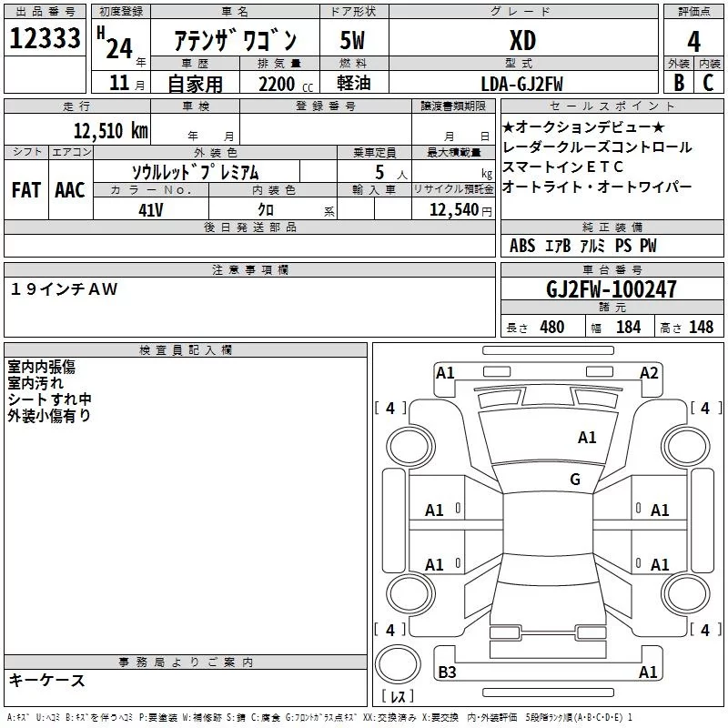
Task: Click the B3 mark on rear bumper
Action: pyautogui.click(x=447, y=672)
